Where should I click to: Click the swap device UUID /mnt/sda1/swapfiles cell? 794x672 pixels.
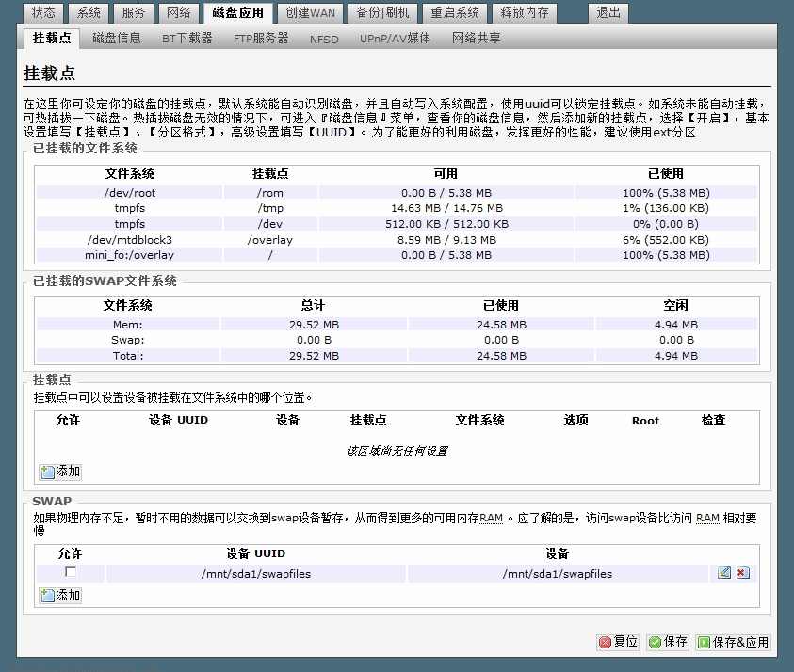[256, 574]
